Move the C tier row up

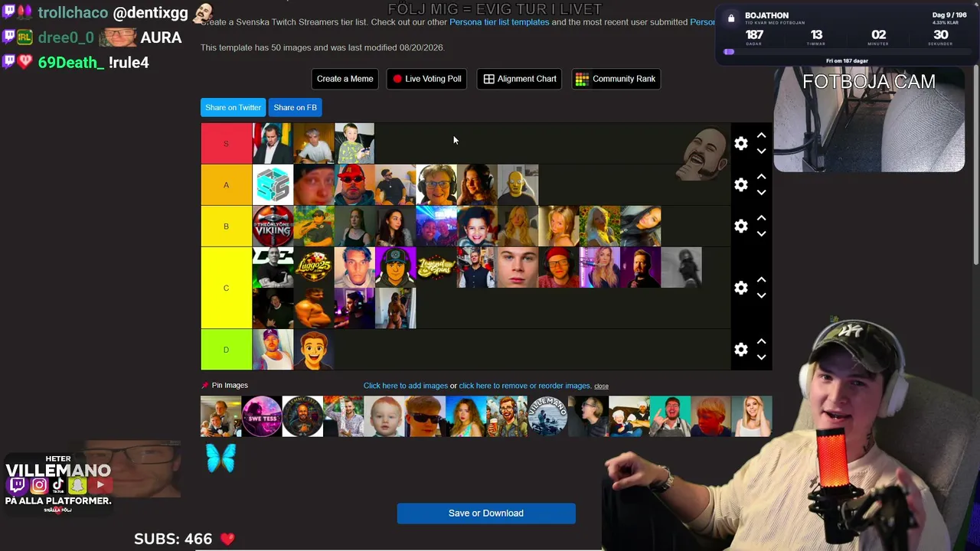[x=761, y=280]
